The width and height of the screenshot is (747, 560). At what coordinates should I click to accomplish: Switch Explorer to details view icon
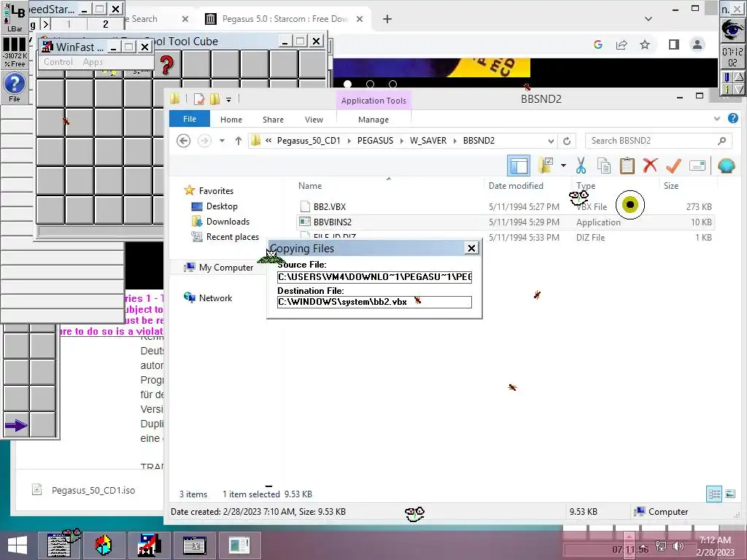click(x=714, y=494)
